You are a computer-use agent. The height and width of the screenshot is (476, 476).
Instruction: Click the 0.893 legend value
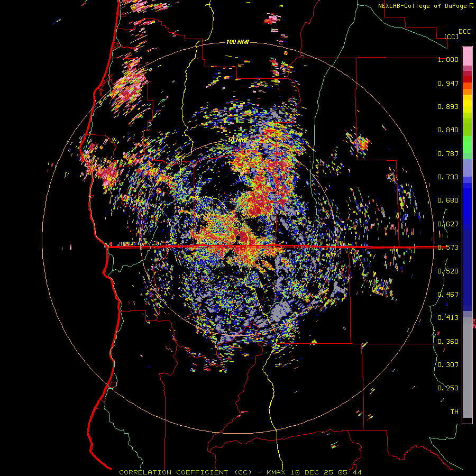click(448, 106)
